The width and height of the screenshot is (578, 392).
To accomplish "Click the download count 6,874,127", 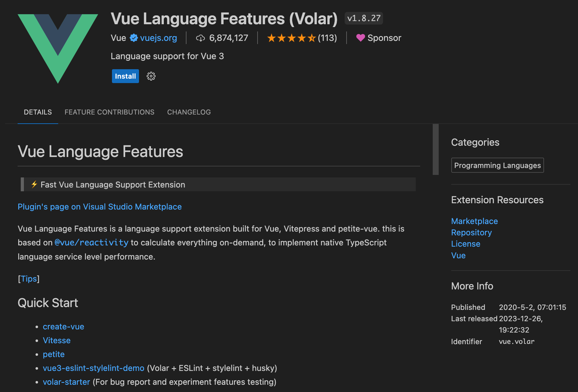I will click(229, 38).
